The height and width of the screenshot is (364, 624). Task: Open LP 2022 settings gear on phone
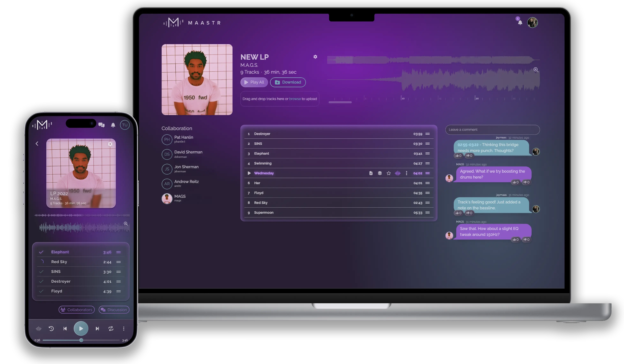[110, 144]
